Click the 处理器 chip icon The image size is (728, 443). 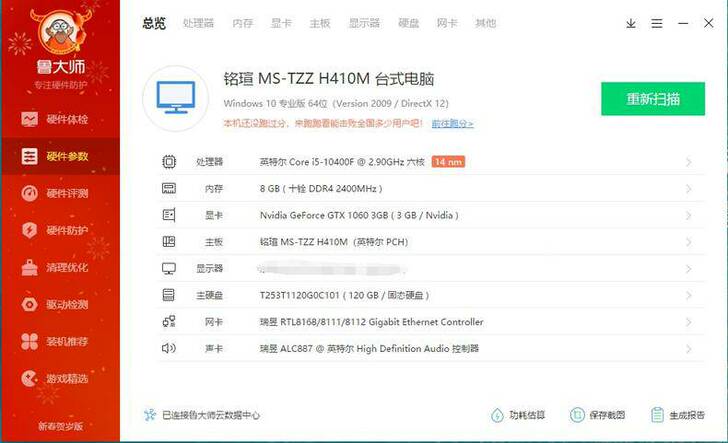(x=169, y=162)
